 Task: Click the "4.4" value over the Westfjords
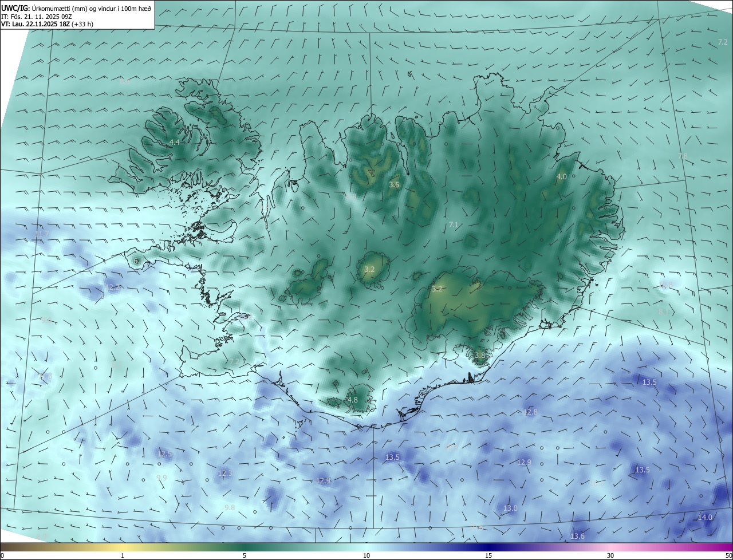[175, 142]
